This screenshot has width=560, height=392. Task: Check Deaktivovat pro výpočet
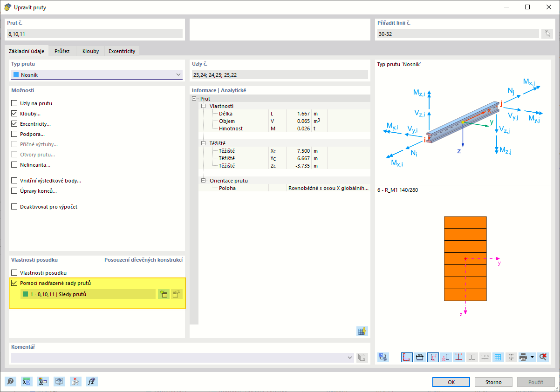[x=14, y=207]
